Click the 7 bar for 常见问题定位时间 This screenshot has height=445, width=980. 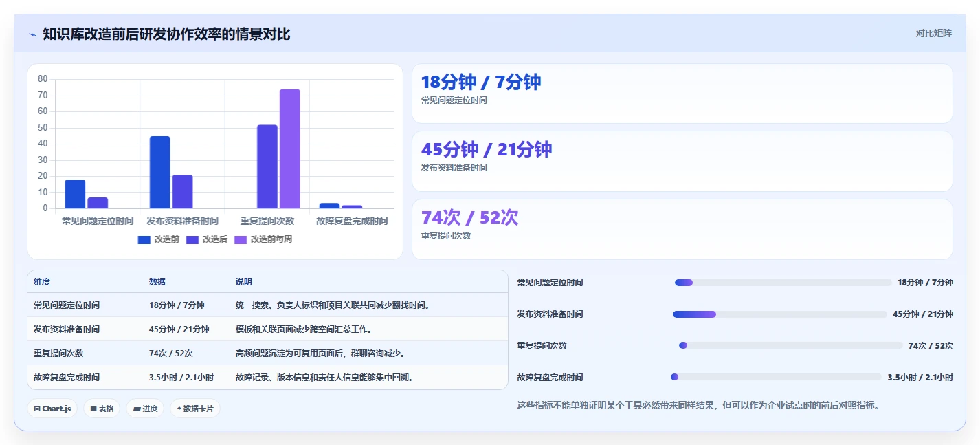(x=98, y=203)
